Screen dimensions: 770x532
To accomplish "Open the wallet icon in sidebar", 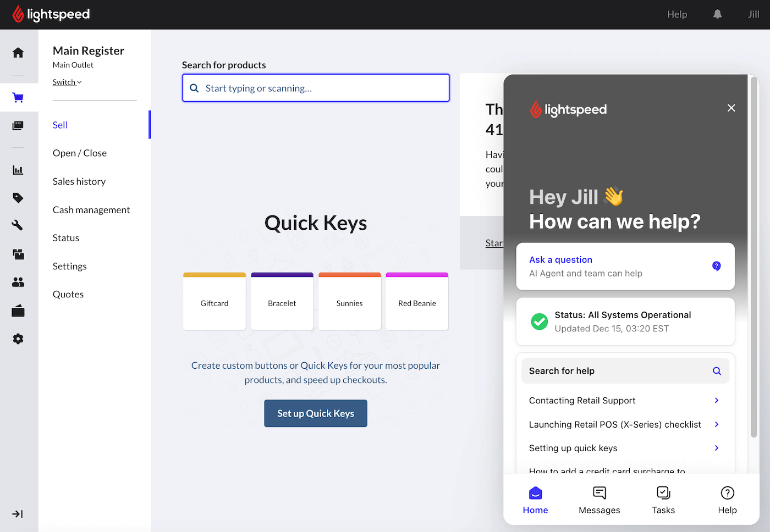I will (x=18, y=311).
